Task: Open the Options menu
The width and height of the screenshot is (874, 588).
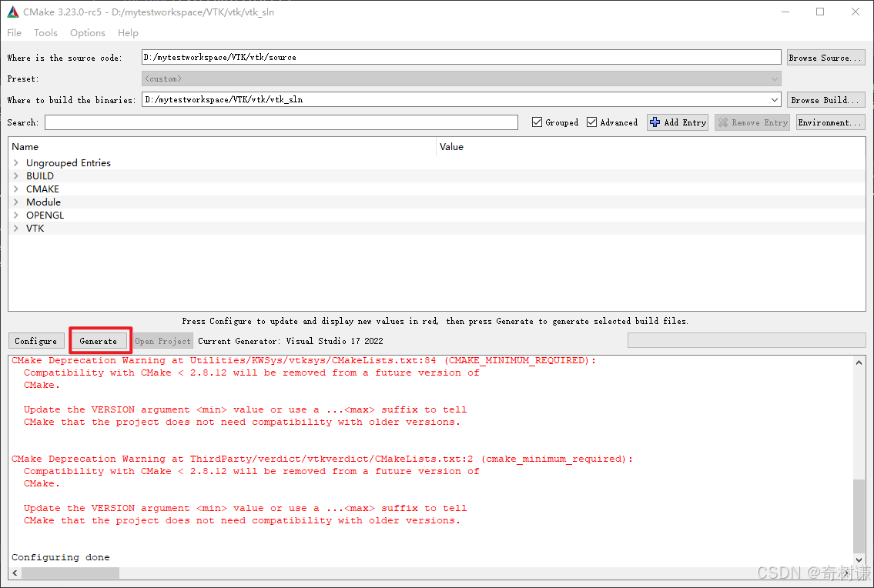Action: click(x=88, y=33)
